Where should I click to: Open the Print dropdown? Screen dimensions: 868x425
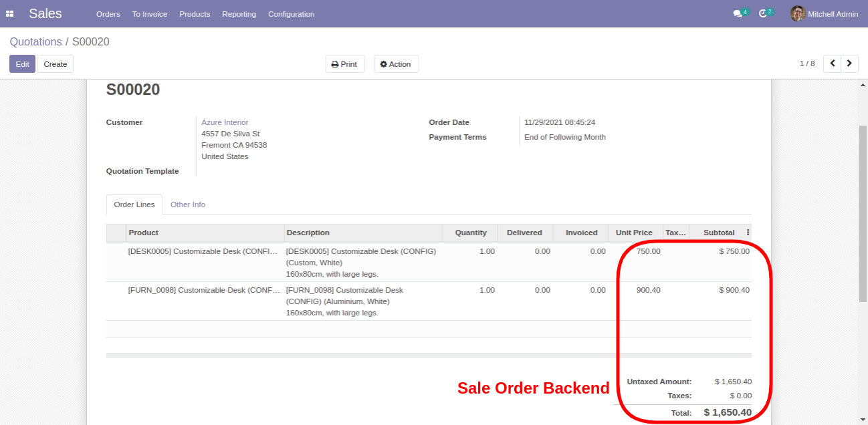[344, 64]
